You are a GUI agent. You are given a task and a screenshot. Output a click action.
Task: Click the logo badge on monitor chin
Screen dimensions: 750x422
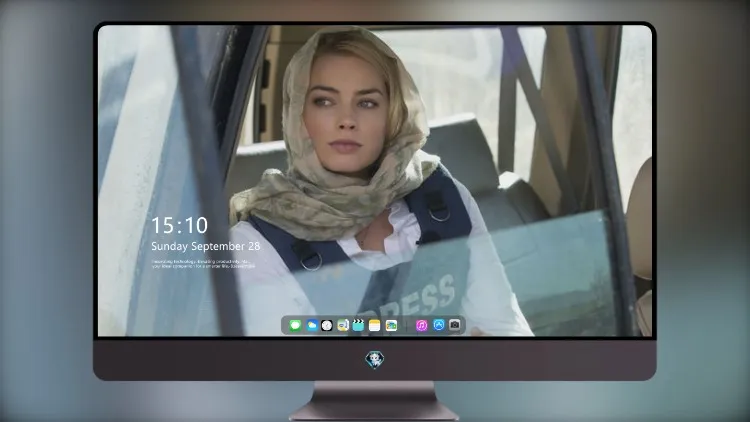coord(375,360)
